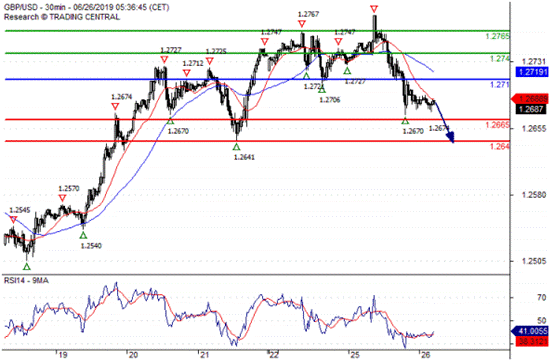Click the GBP/USD 30min chart title text
554x362 pixels.
point(87,7)
